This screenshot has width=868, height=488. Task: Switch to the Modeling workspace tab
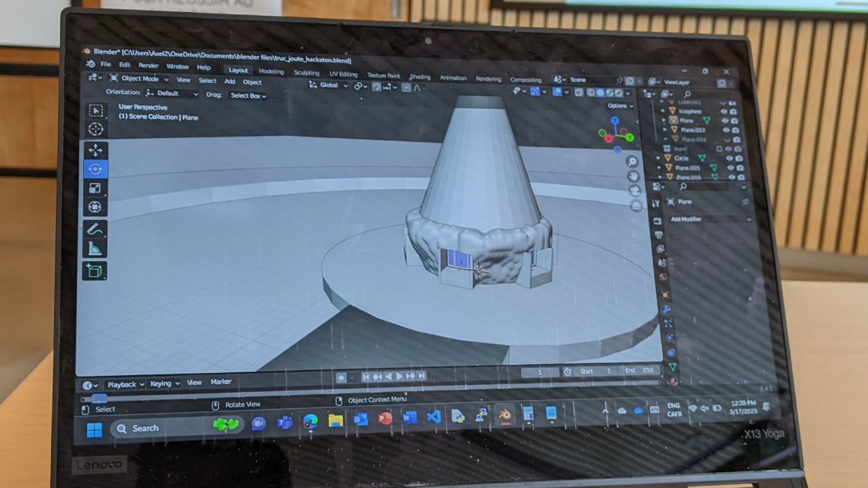coord(271,72)
